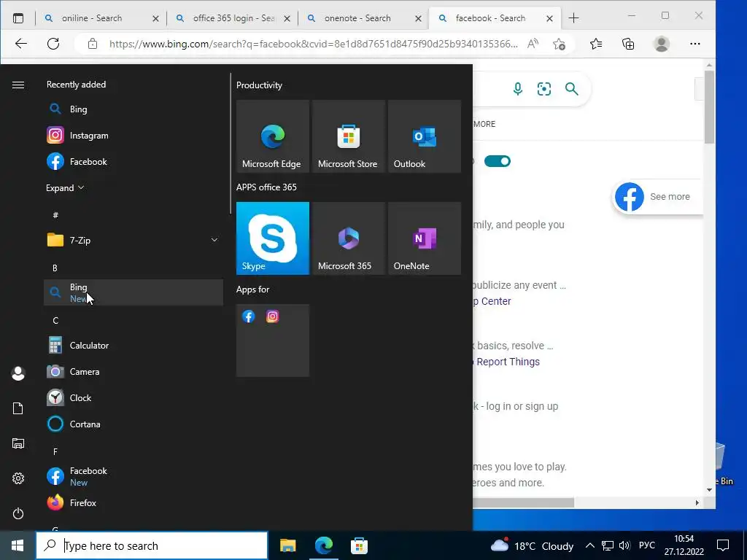Launch Microsoft 365 tile
The height and width of the screenshot is (560, 747).
coord(348,238)
